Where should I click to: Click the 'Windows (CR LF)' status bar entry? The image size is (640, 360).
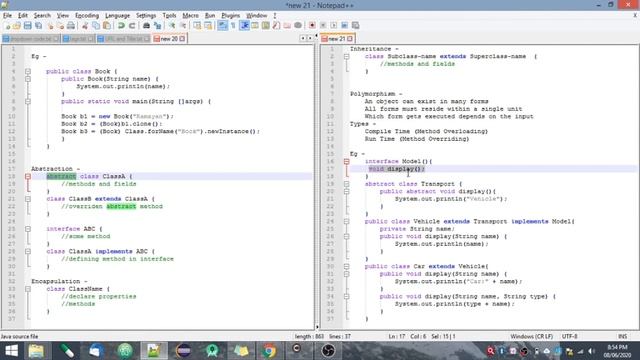531,336
